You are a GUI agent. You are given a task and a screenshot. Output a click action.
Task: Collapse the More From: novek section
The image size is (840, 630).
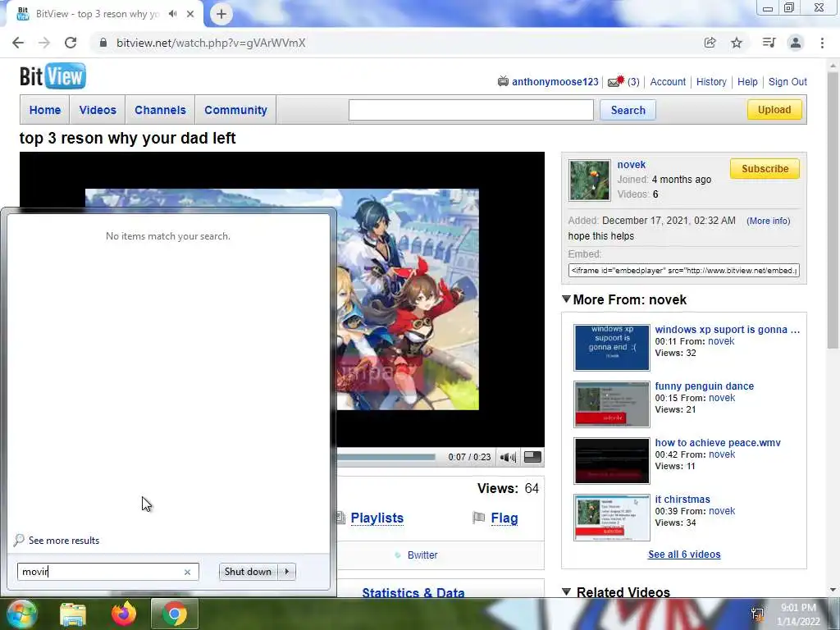pyautogui.click(x=566, y=299)
